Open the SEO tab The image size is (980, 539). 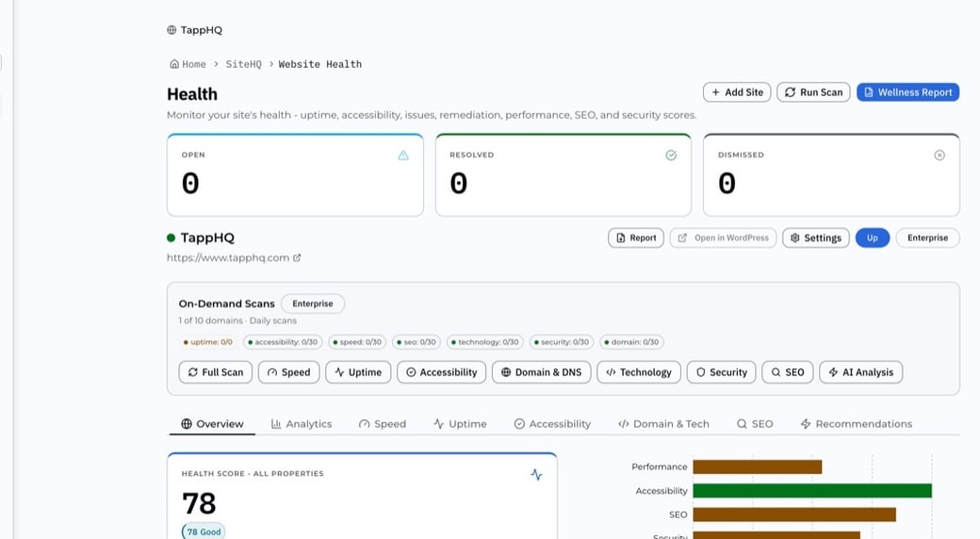coord(755,424)
